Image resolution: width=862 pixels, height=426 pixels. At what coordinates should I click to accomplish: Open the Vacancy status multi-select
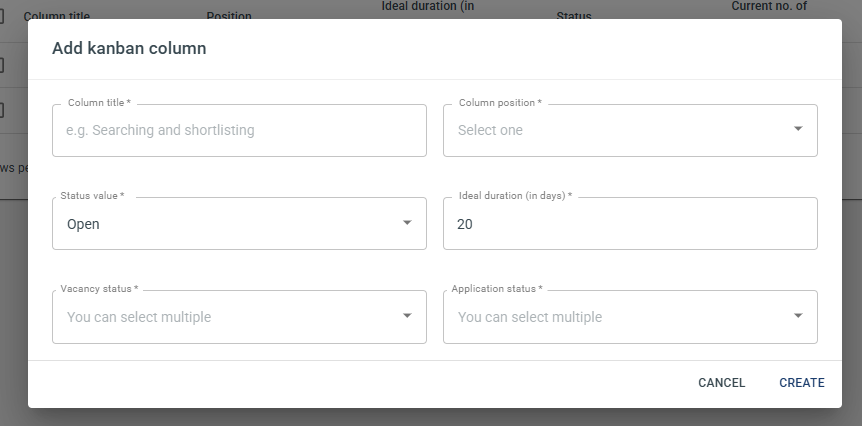(239, 317)
